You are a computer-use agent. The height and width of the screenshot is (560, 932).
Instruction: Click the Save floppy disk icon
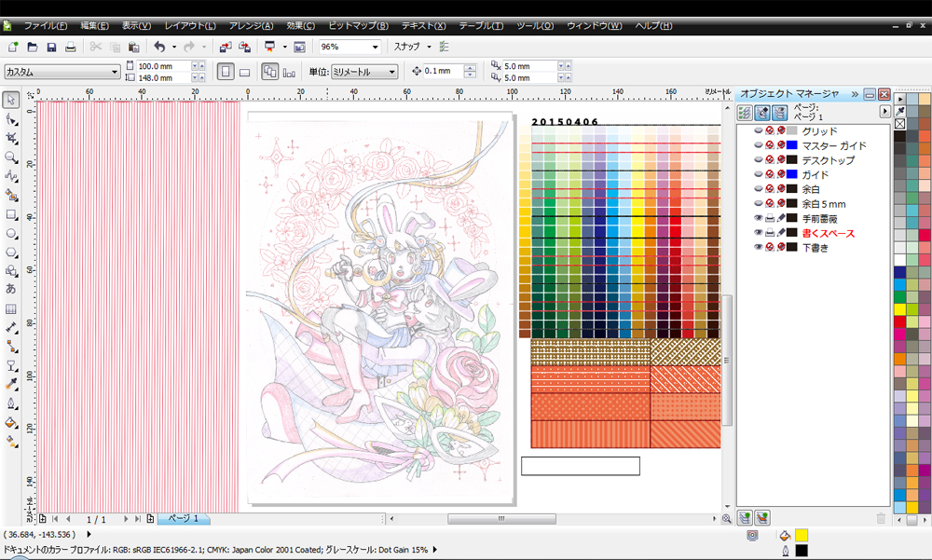coord(51,47)
